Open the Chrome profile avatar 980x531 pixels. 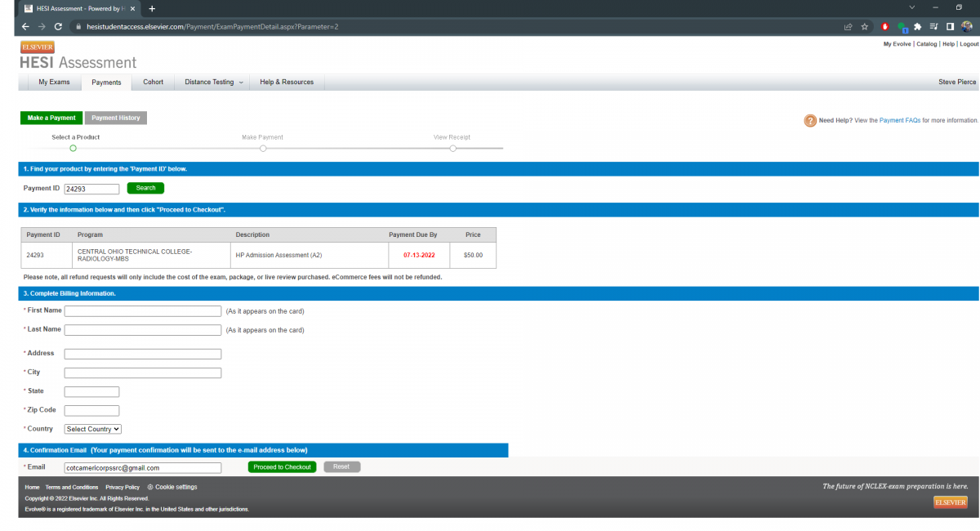967,26
